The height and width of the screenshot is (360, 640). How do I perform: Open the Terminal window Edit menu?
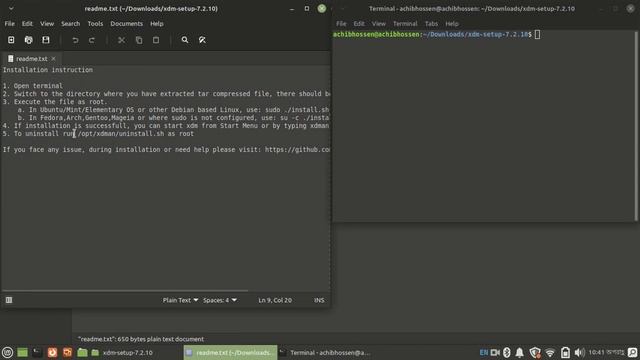click(x=359, y=24)
